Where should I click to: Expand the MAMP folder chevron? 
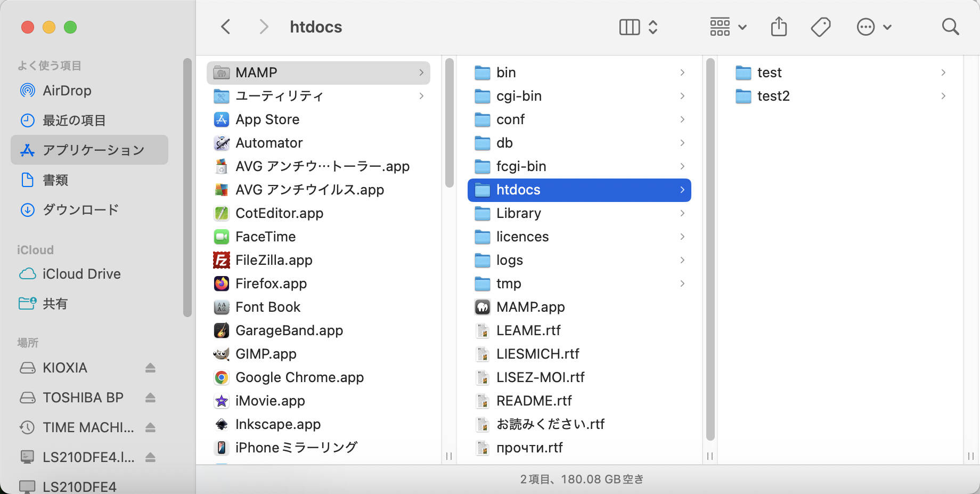click(421, 72)
